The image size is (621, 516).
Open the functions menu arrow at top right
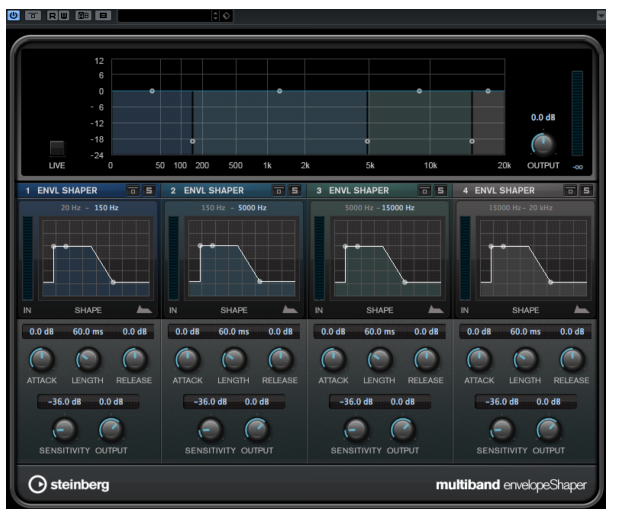pos(600,15)
